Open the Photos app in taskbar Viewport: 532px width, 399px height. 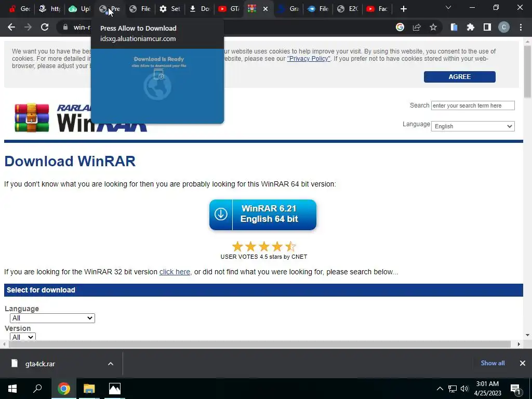click(x=115, y=389)
